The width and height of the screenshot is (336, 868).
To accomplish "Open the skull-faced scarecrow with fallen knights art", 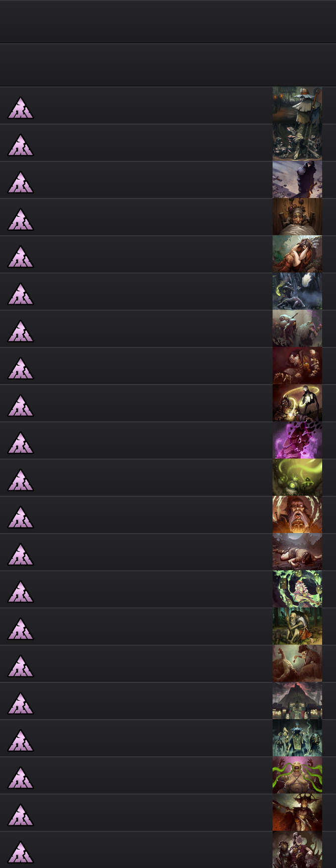I will click(x=297, y=142).
